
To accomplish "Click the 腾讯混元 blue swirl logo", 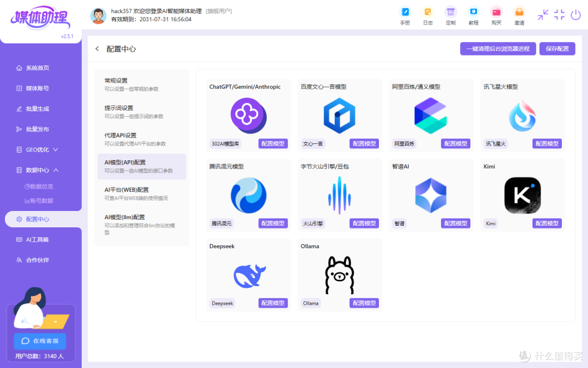I will click(x=248, y=195).
